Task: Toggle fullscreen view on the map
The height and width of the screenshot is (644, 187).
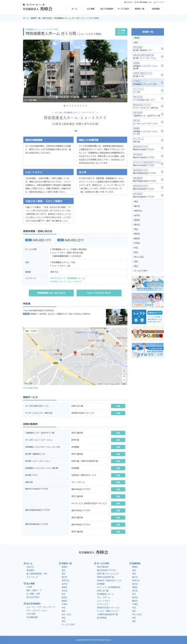Action: pos(123,331)
